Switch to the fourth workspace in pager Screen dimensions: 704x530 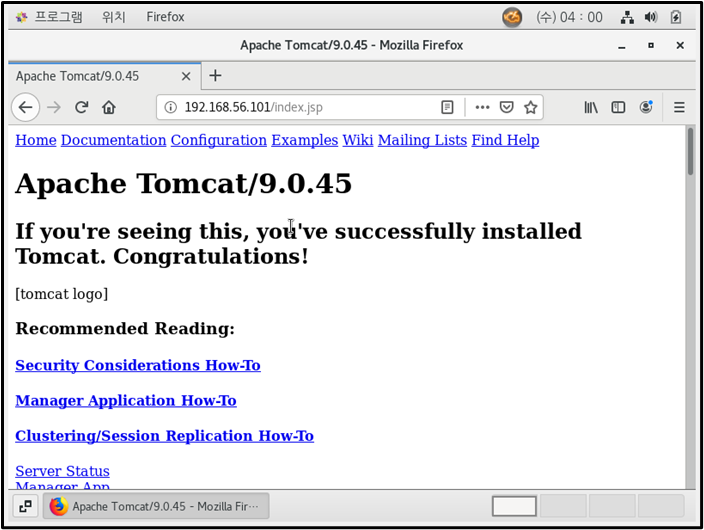point(661,506)
